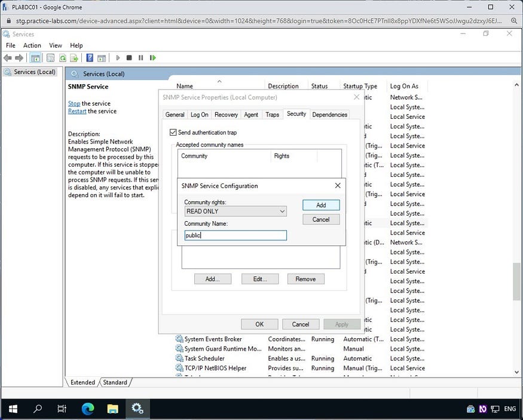Open File Explorer from the taskbar
523x420 pixels.
point(113,408)
